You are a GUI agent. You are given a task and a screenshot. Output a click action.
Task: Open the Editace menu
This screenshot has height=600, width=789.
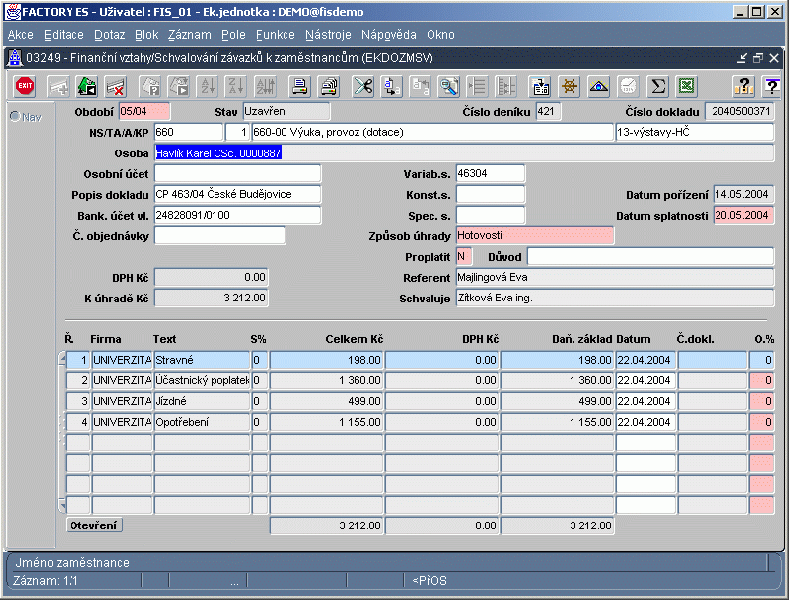click(64, 35)
